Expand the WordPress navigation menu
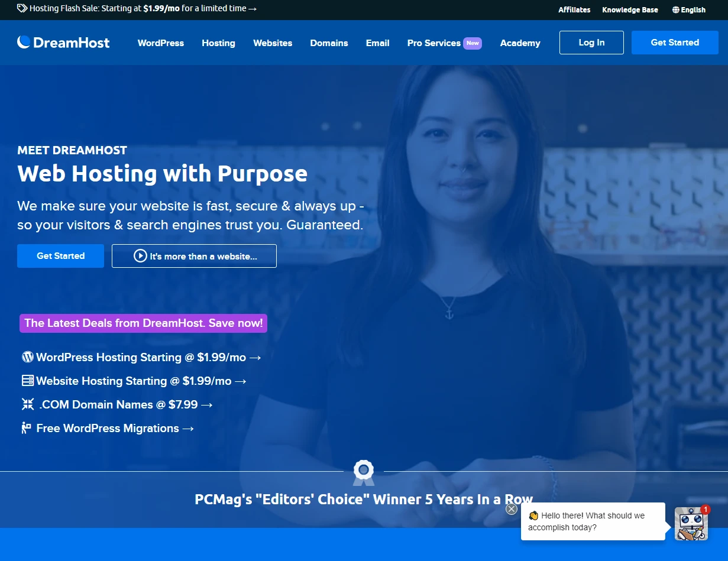This screenshot has height=561, width=728. [x=161, y=43]
